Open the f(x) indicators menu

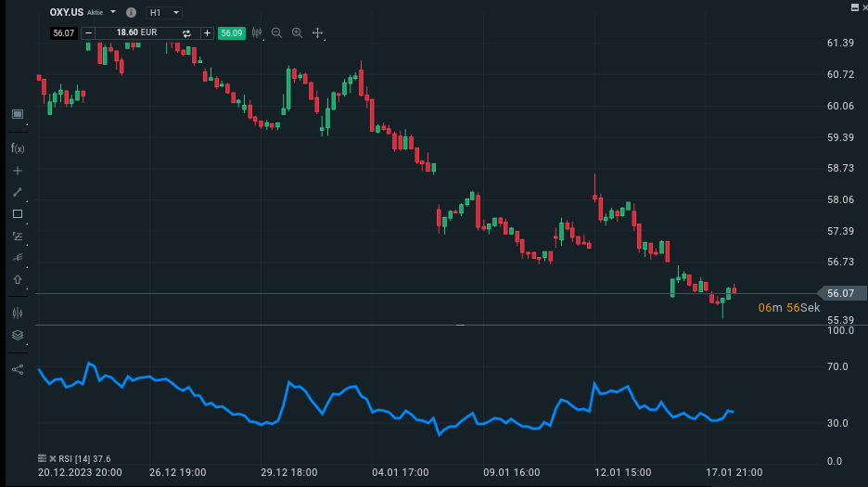(18, 148)
